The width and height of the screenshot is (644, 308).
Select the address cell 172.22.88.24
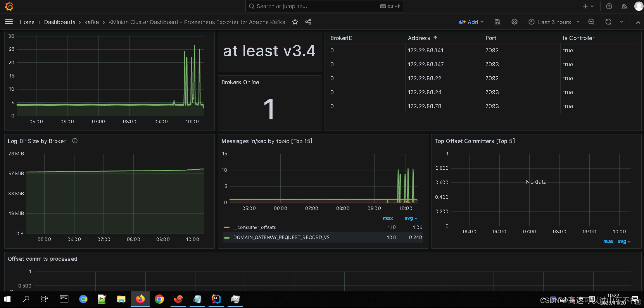(x=424, y=92)
